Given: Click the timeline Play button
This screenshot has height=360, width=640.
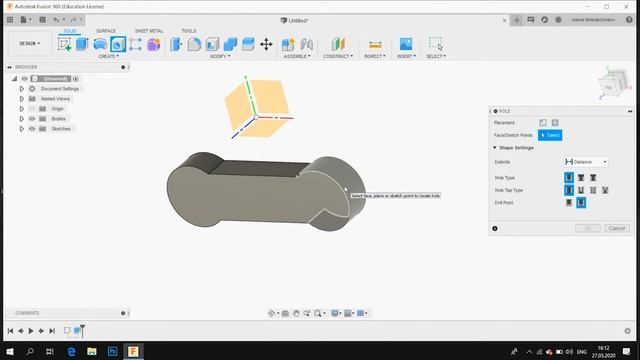Looking at the screenshot, I should (31, 331).
